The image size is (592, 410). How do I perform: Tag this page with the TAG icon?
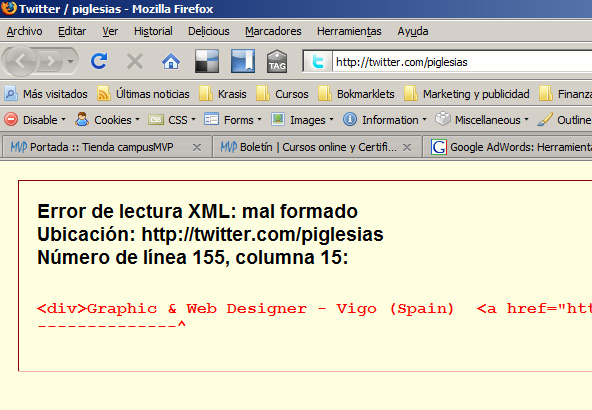tap(277, 61)
